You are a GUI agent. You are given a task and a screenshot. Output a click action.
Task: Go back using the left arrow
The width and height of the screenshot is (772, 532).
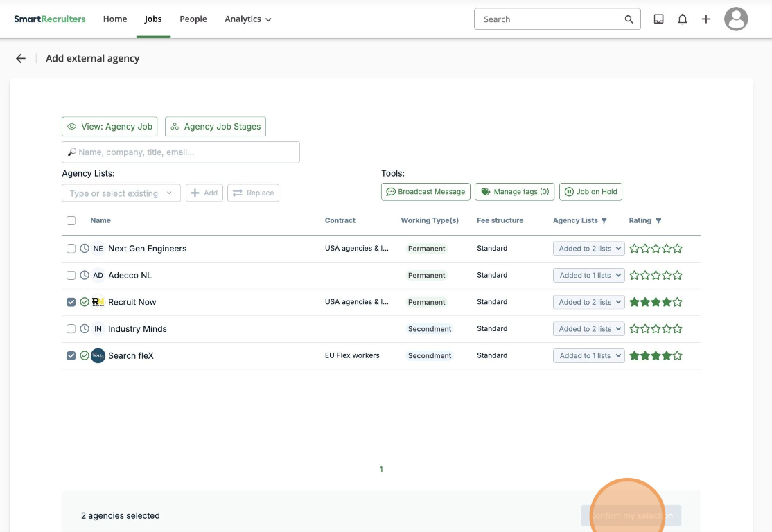coord(21,59)
